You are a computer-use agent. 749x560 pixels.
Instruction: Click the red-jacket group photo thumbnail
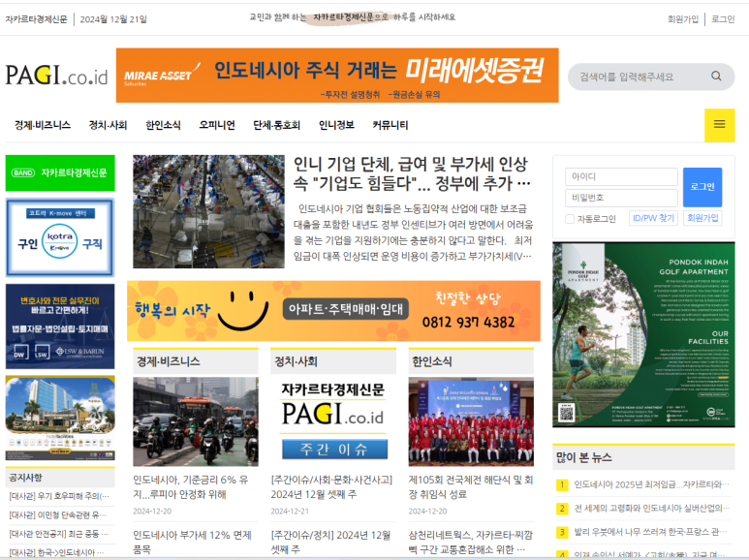click(x=471, y=421)
